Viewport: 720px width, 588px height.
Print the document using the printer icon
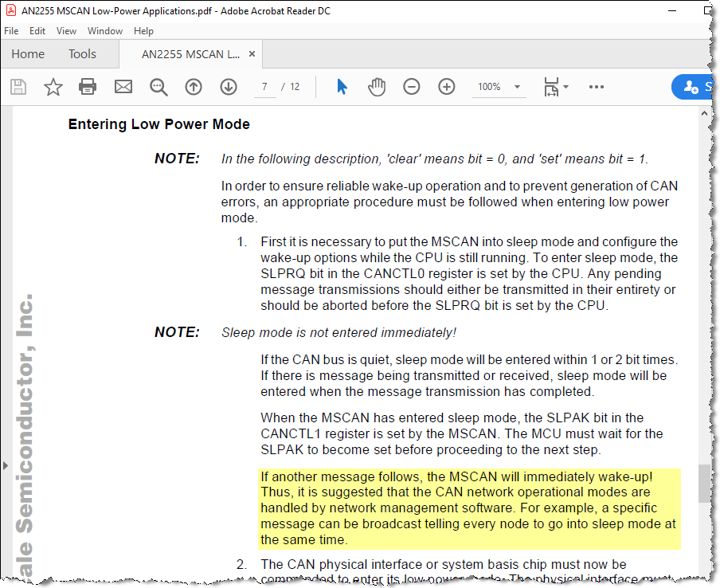[x=88, y=87]
